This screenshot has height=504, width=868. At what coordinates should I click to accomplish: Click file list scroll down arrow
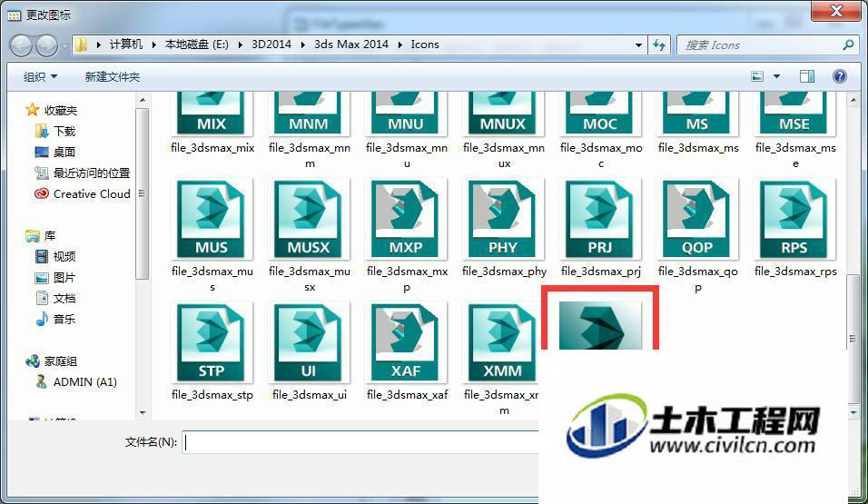[x=853, y=412]
